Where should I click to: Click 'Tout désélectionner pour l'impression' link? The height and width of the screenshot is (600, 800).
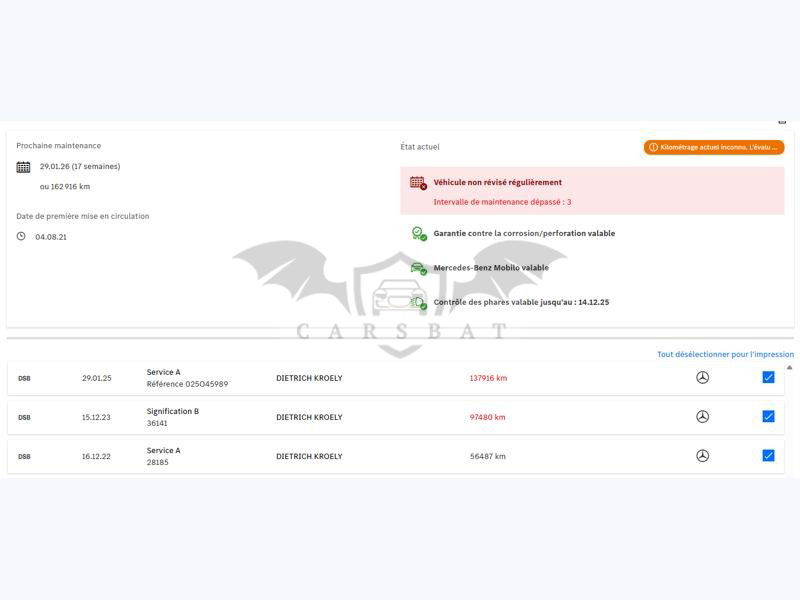[x=725, y=354]
